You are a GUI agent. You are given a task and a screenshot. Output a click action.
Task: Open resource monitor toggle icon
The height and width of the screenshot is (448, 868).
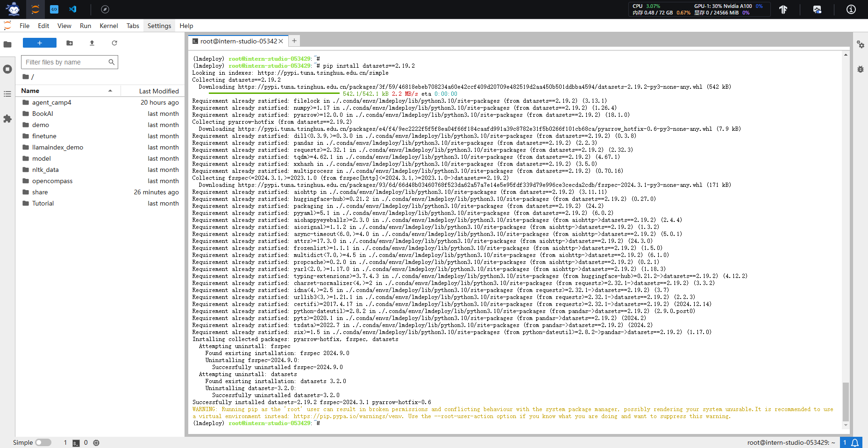(x=817, y=9)
